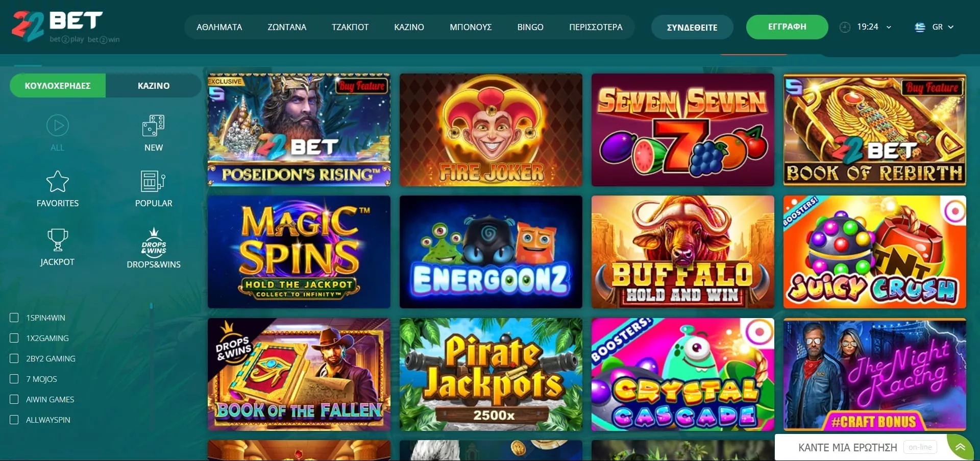Screen dimensions: 980x461
Task: Enable the 7 MOJOS provider filter
Action: coord(14,379)
